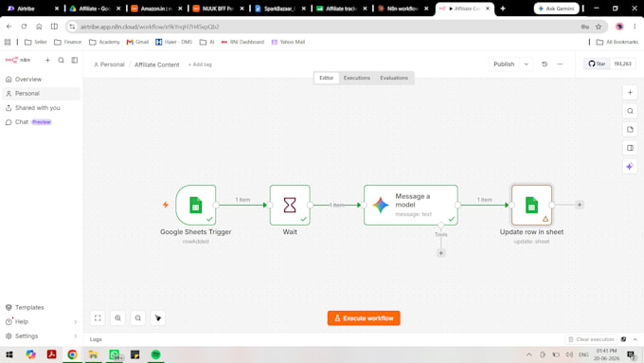Reload the browser page
This screenshot has height=363, width=644.
coord(24,27)
